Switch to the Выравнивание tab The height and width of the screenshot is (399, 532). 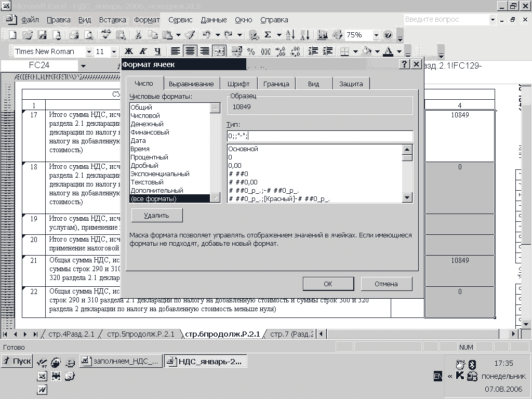tap(191, 84)
